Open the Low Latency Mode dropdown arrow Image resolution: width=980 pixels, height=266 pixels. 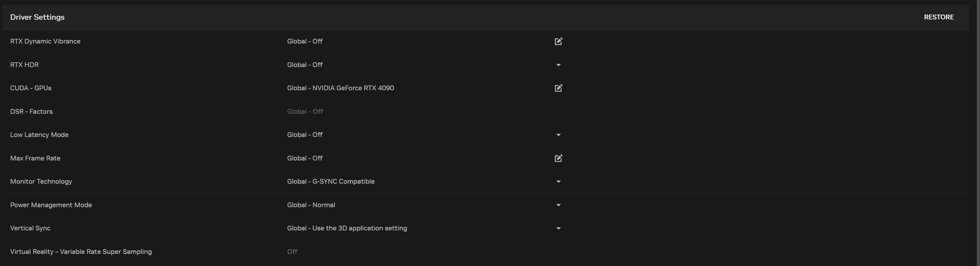click(x=558, y=135)
